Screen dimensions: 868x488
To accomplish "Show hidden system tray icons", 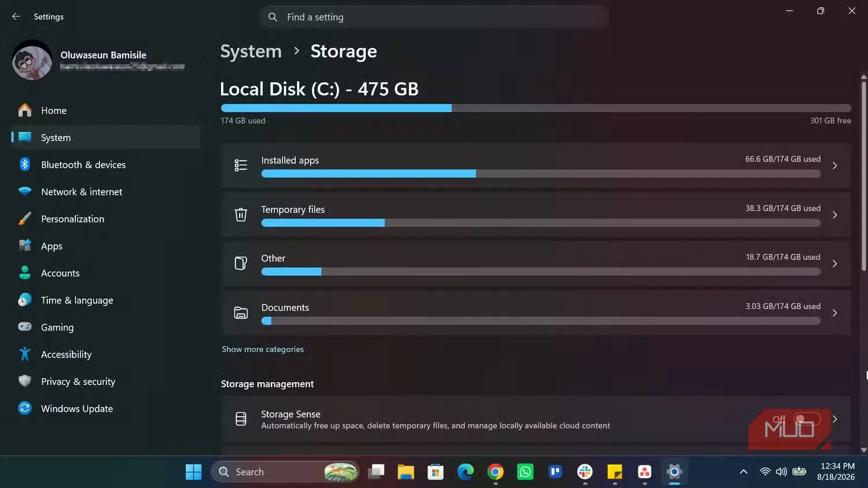I will pos(744,472).
